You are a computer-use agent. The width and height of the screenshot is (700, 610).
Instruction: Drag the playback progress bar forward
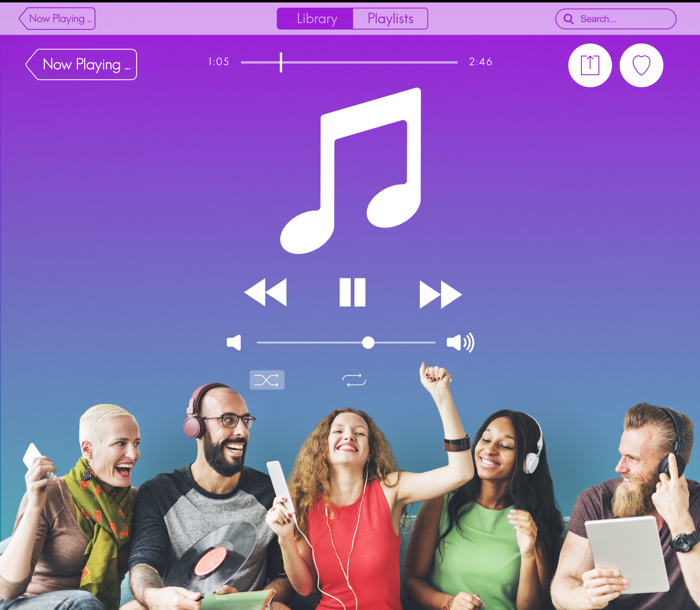[x=387, y=62]
